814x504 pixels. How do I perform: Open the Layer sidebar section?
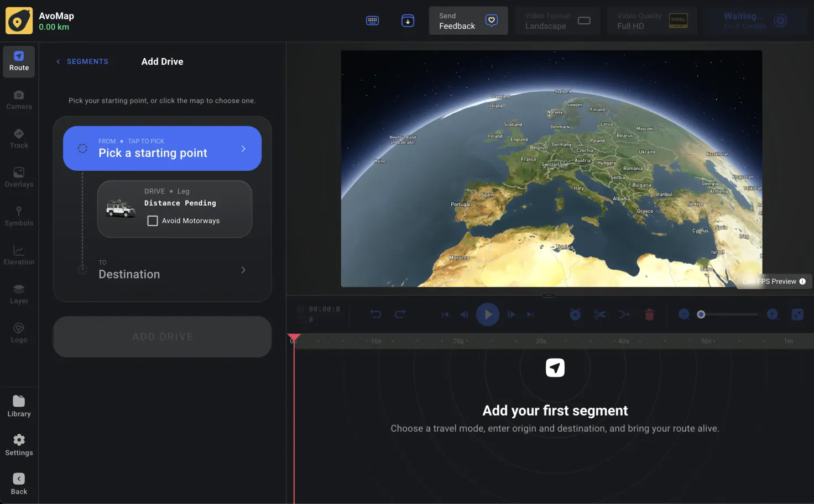tap(19, 294)
